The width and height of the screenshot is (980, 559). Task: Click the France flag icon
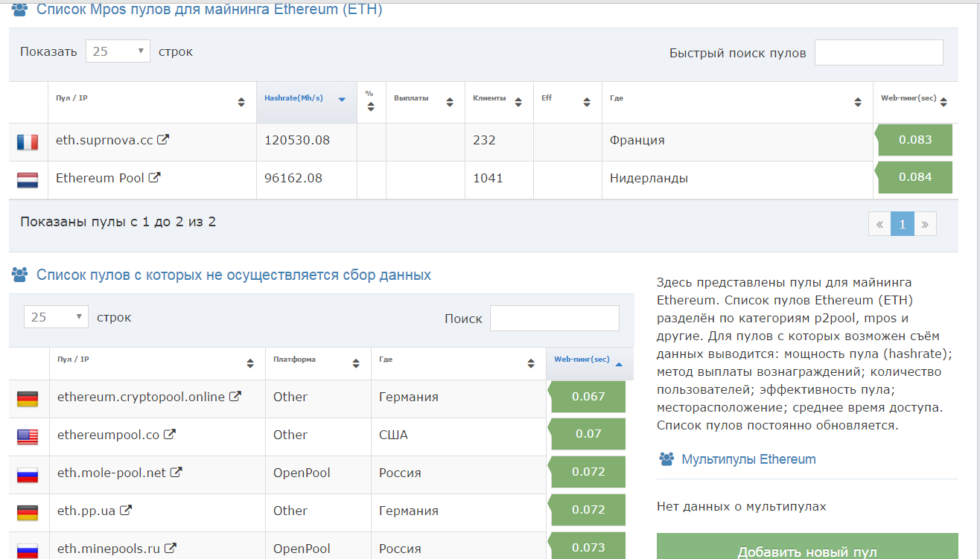click(x=28, y=141)
